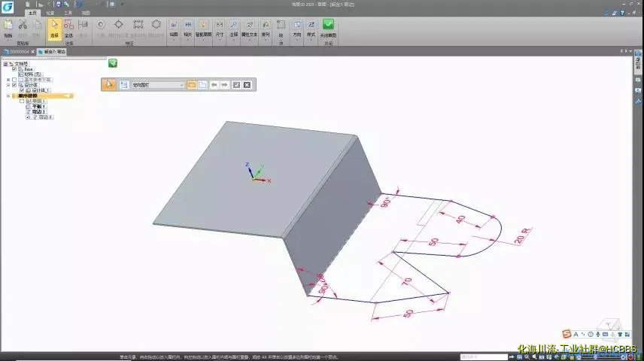The height and width of the screenshot is (361, 644).
Task: Toggle the Base checkbox in the feature tree
Action: point(14,69)
